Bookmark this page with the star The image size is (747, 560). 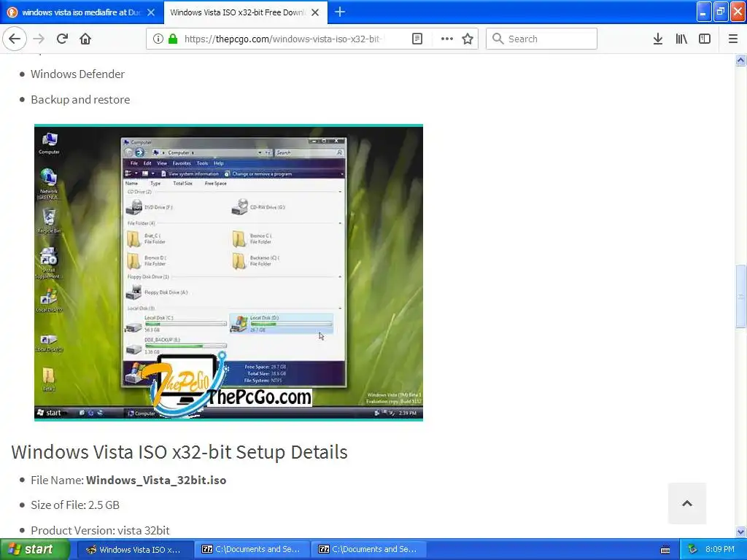tap(468, 39)
